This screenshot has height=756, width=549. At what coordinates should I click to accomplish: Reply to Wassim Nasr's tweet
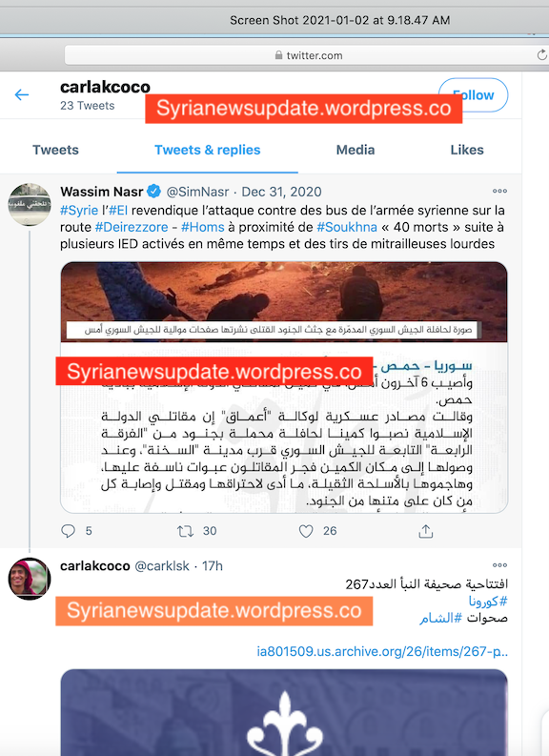pos(68,531)
